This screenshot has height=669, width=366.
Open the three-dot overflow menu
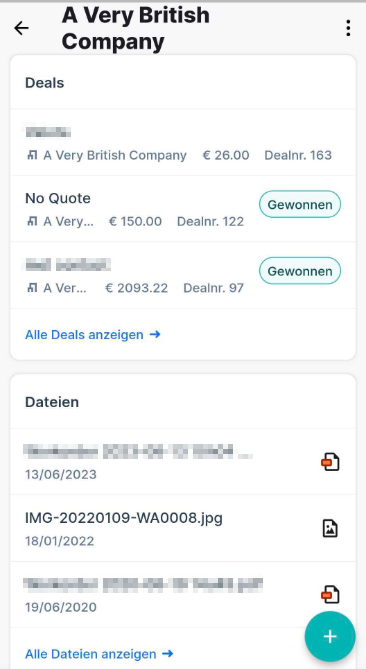(x=348, y=28)
